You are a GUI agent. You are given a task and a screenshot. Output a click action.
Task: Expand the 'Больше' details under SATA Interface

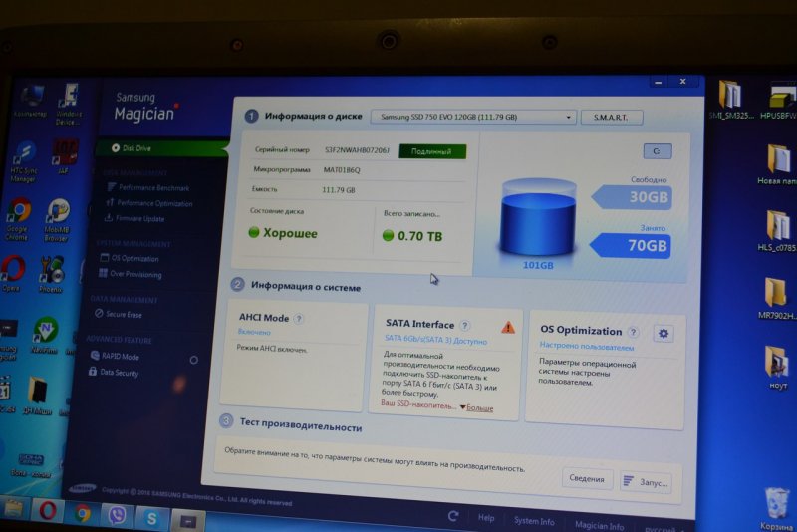pos(478,407)
